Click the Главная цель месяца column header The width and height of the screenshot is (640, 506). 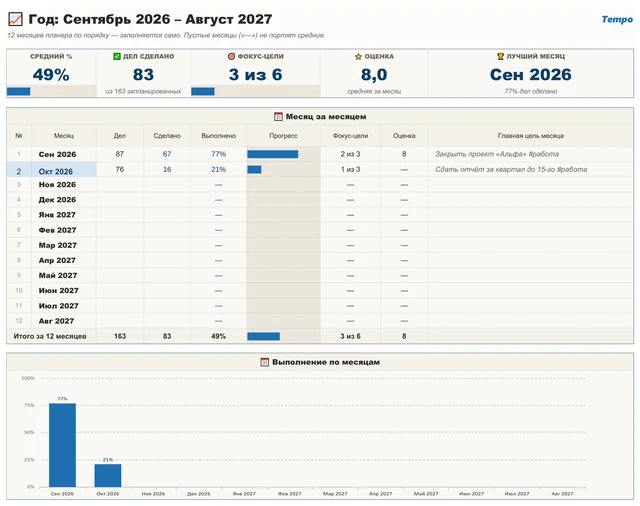[x=531, y=135]
